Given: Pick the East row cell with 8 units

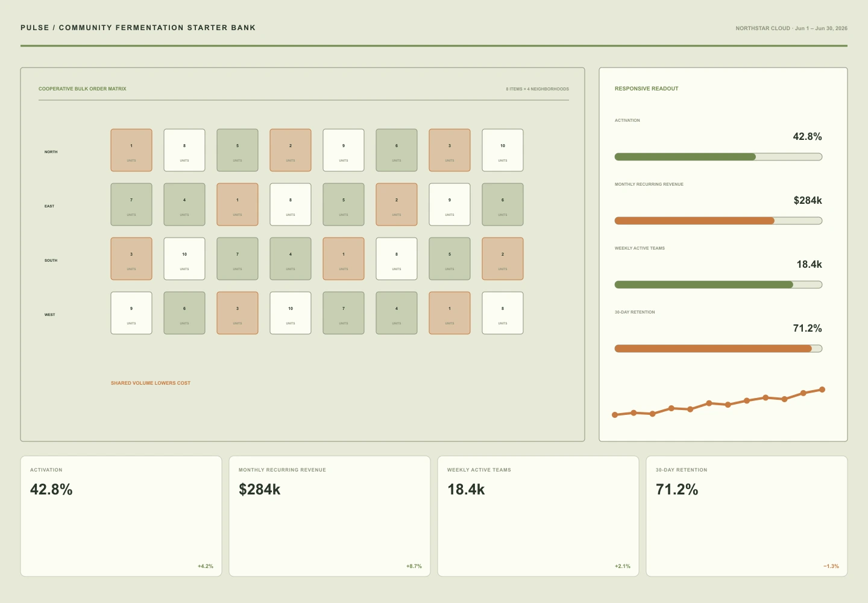Looking at the screenshot, I should (x=291, y=204).
